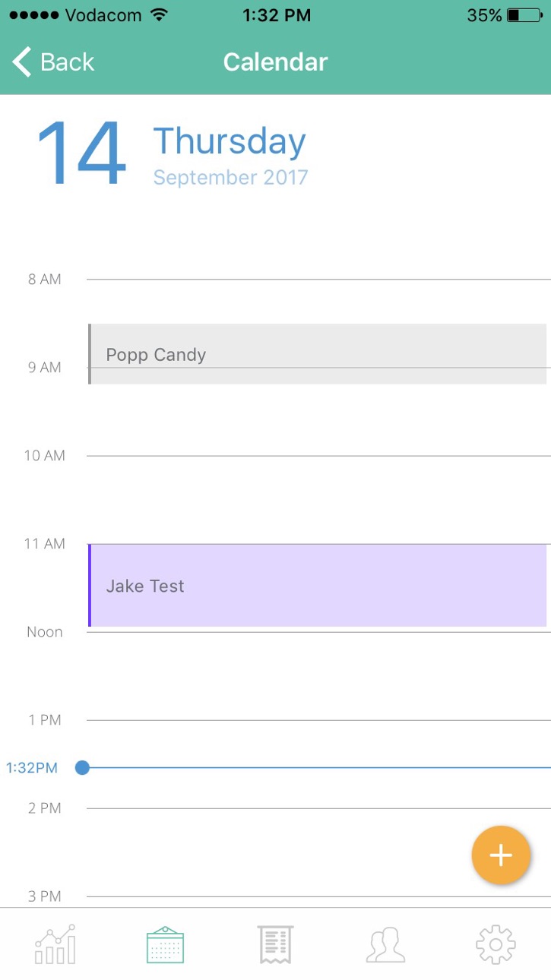This screenshot has height=980, width=551.
Task: Select the calendar tab icon
Action: point(165,944)
